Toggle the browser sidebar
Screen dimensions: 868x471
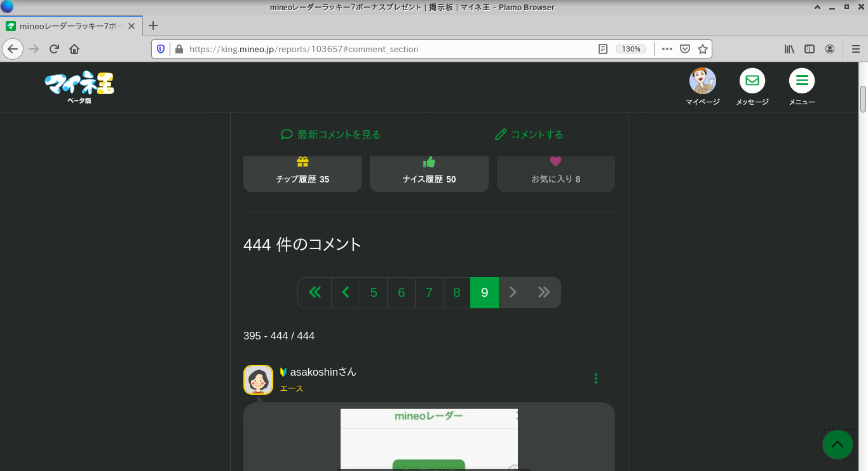click(810, 49)
